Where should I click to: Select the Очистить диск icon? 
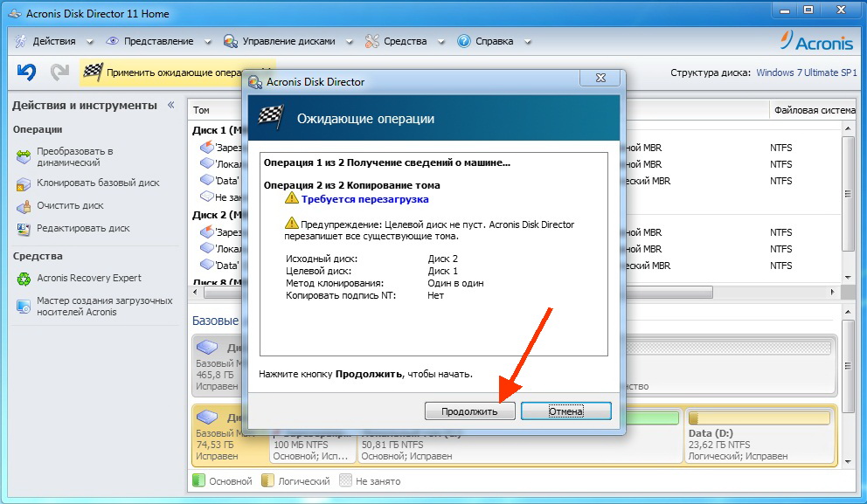click(x=22, y=208)
